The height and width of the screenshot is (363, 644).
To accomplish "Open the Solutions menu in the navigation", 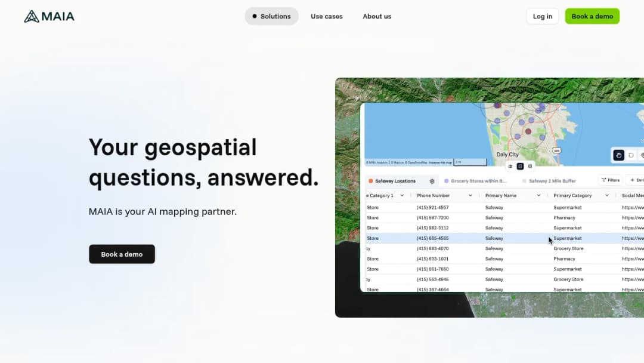I will 271,17.
